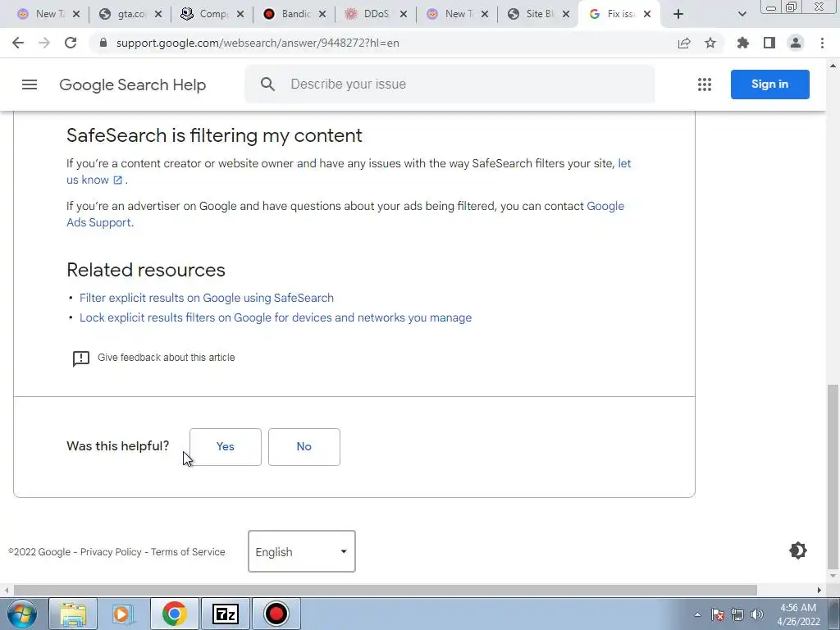
Task: Reload the current page
Action: pos(71,43)
